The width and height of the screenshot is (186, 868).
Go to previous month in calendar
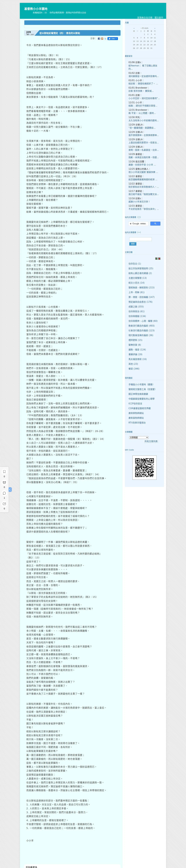(134, 28)
